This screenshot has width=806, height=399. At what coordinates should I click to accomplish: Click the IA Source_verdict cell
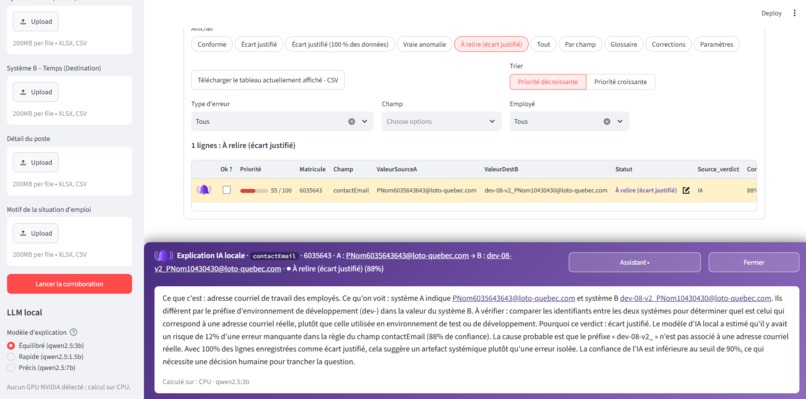700,190
